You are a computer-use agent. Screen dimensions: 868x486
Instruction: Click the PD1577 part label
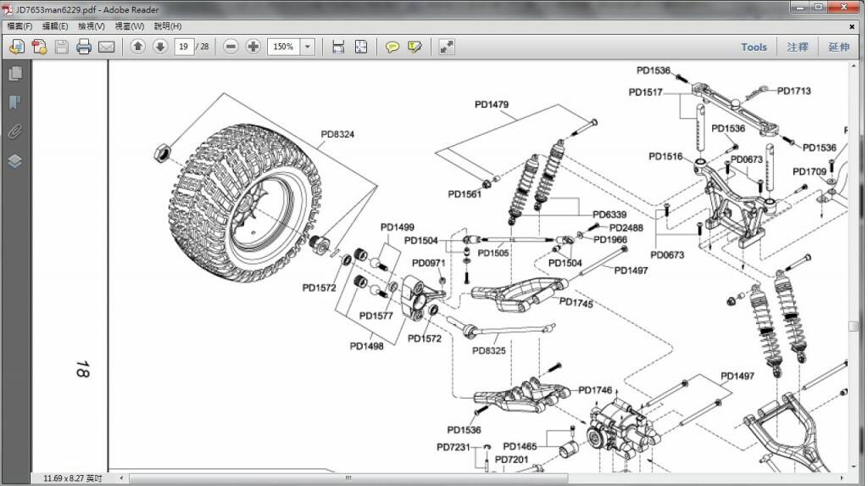tap(376, 316)
